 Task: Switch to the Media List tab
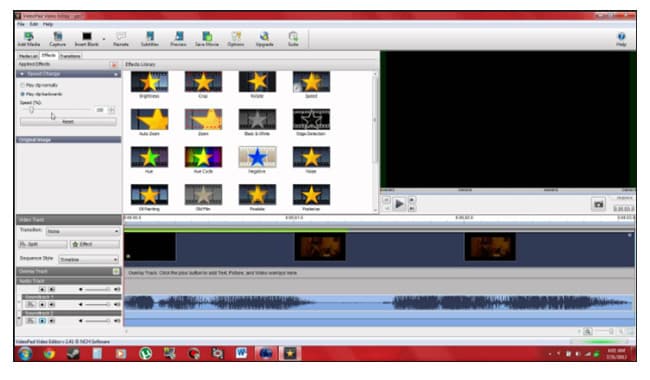click(x=28, y=56)
